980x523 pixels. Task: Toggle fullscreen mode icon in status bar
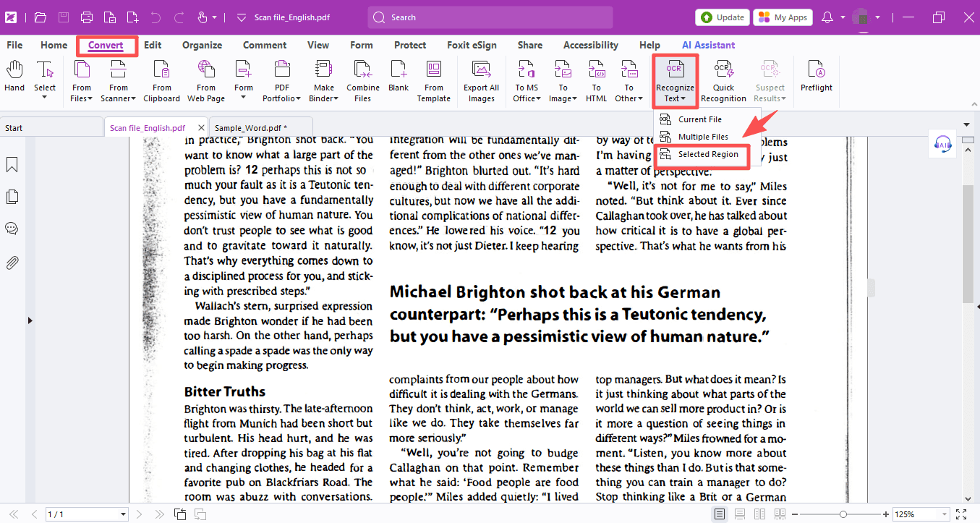pyautogui.click(x=961, y=514)
